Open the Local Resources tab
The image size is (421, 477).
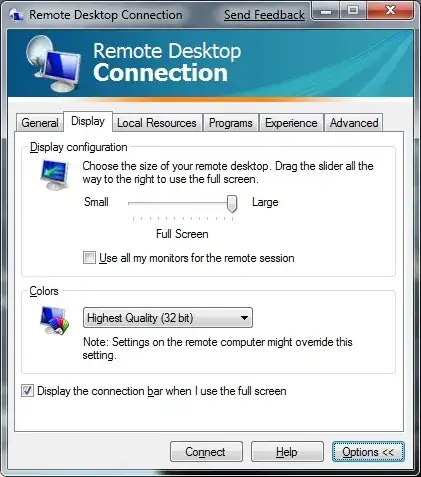pos(157,123)
